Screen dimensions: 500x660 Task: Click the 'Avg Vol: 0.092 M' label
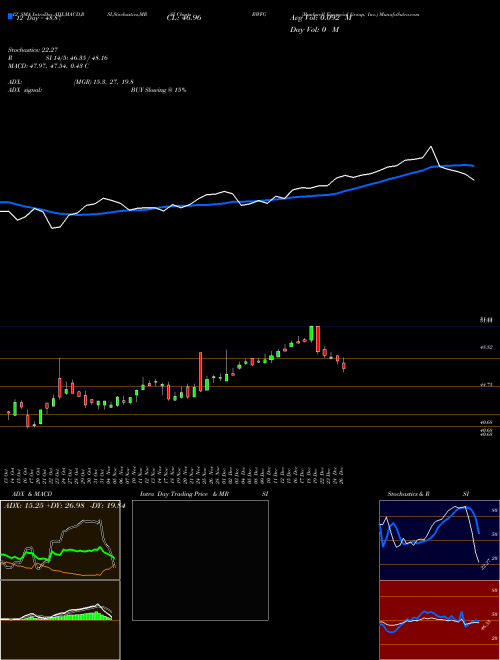(321, 18)
